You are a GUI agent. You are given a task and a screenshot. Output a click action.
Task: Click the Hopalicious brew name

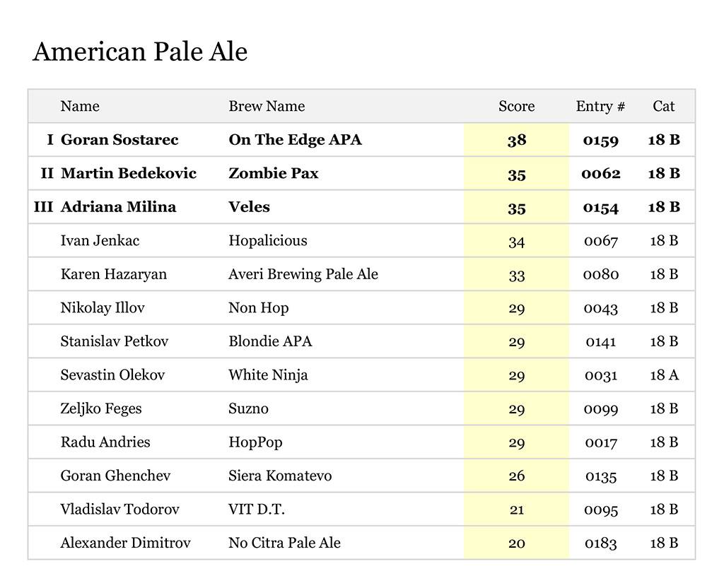267,241
